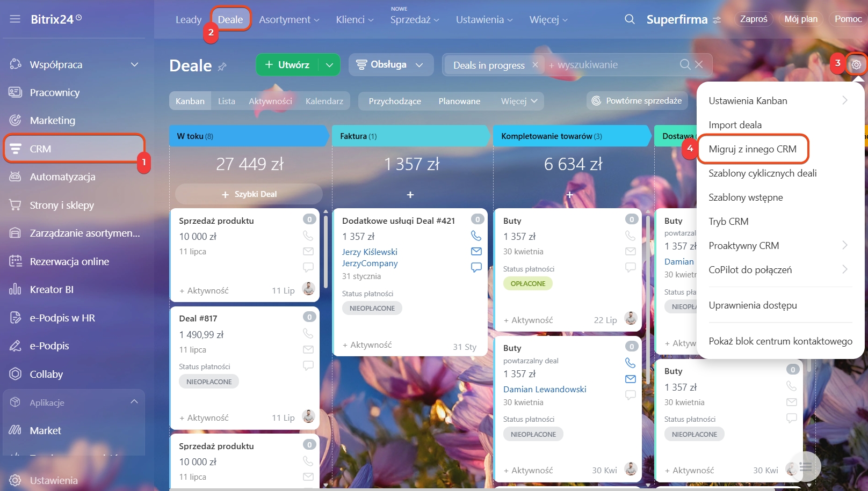Open Mój plan
The width and height of the screenshot is (868, 491).
tap(800, 19)
